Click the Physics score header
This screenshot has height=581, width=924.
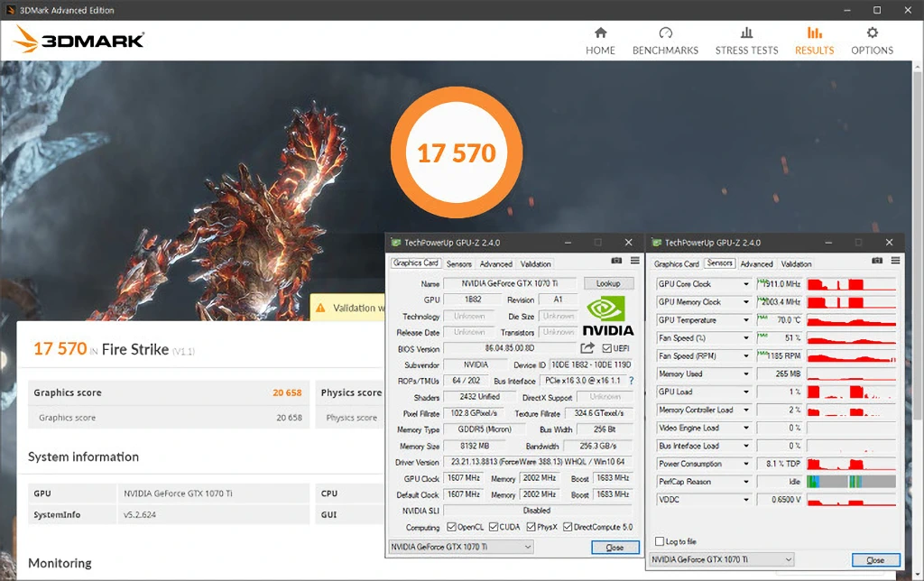point(351,392)
